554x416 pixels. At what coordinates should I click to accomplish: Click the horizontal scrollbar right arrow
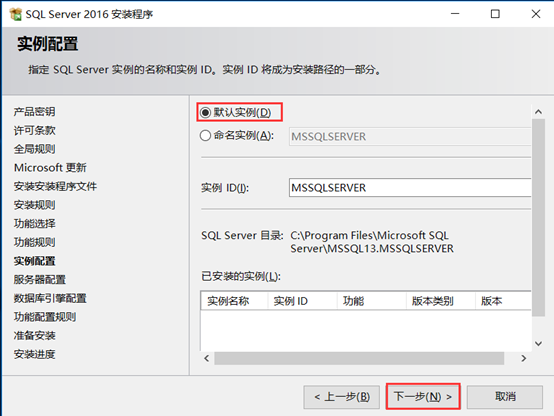[x=524, y=358]
